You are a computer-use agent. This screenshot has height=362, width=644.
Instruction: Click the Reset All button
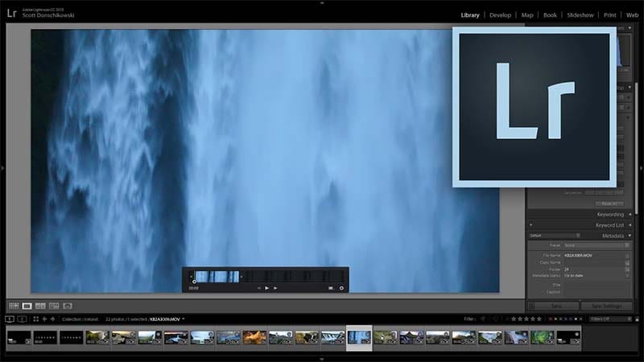609,204
